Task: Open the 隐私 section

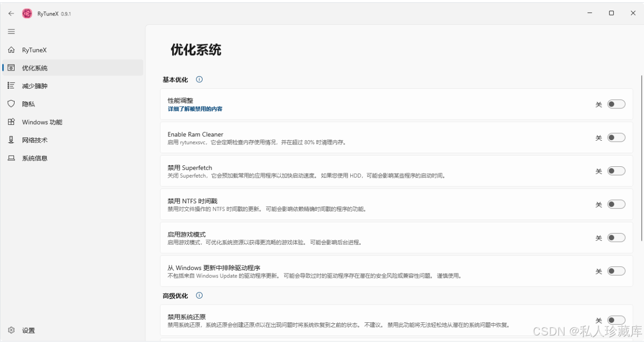Action: pyautogui.click(x=72, y=104)
